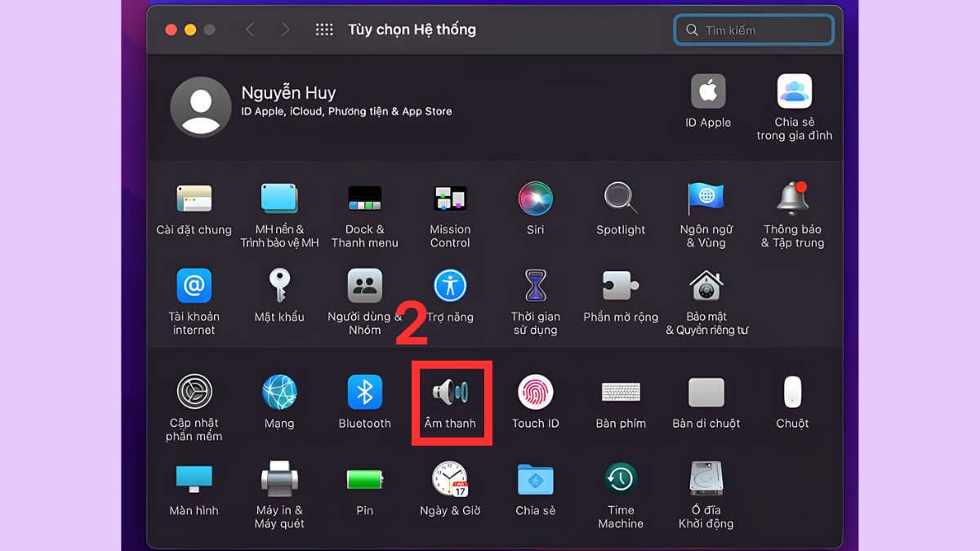Click the "Nguyễn Huy" account name

288,93
